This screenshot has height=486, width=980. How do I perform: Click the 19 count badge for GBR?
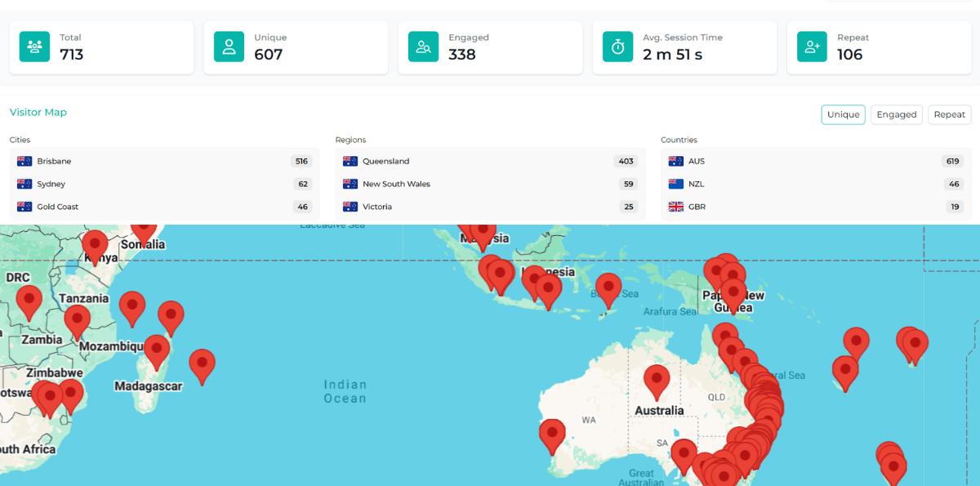coord(955,207)
